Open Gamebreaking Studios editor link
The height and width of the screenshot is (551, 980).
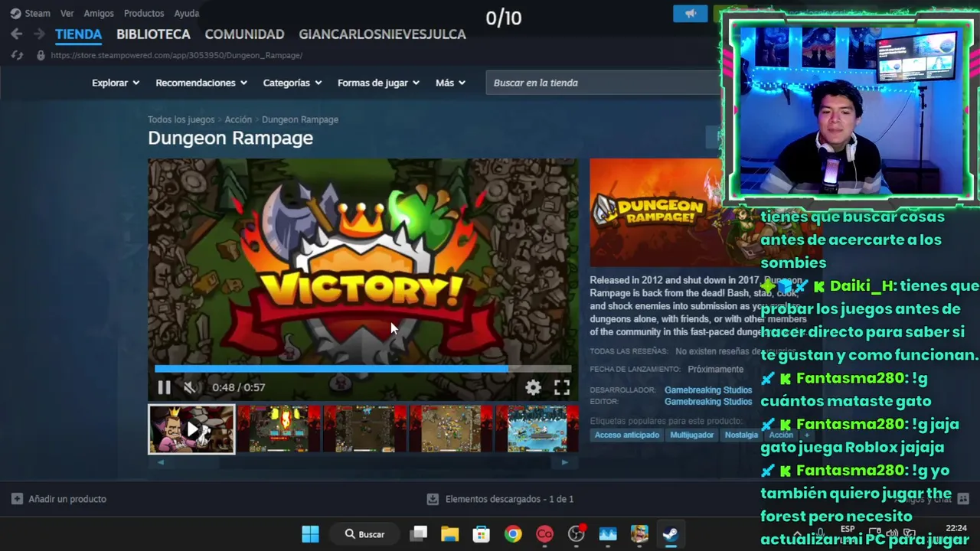708,402
